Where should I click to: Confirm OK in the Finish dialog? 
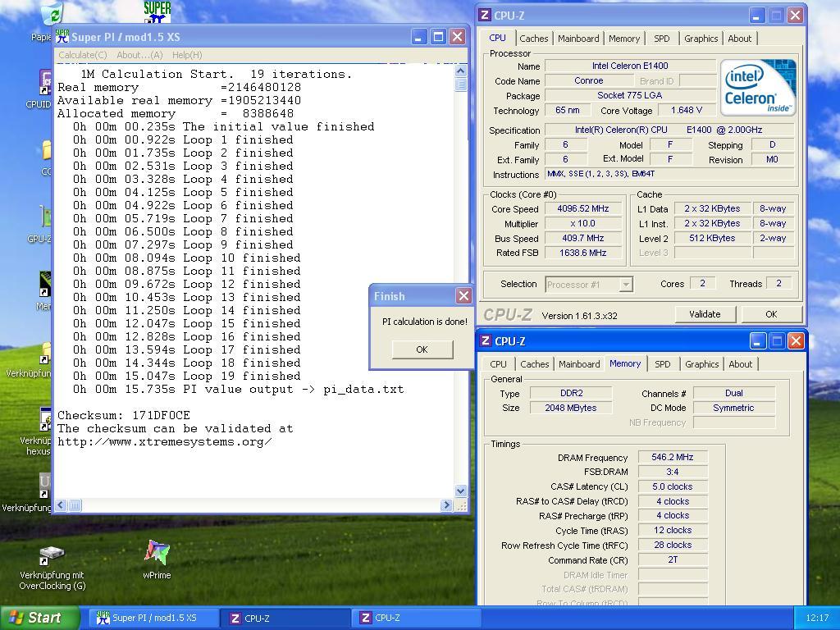(422, 349)
